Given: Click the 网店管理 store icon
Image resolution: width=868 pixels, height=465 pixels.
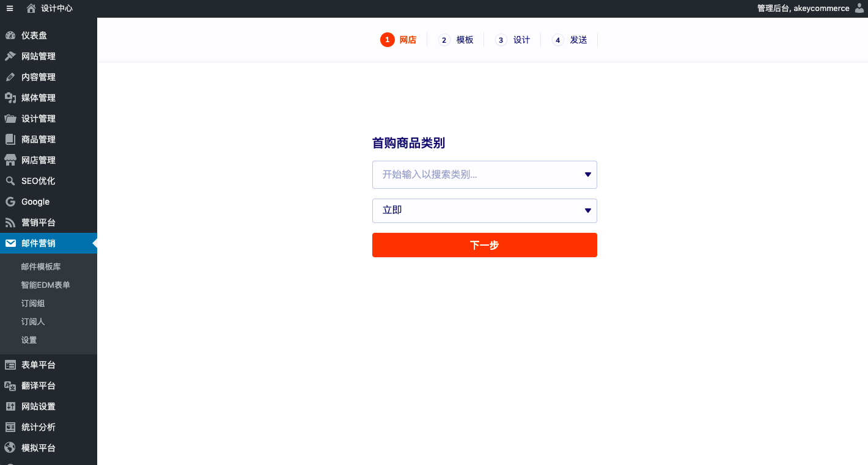Looking at the screenshot, I should click(10, 160).
